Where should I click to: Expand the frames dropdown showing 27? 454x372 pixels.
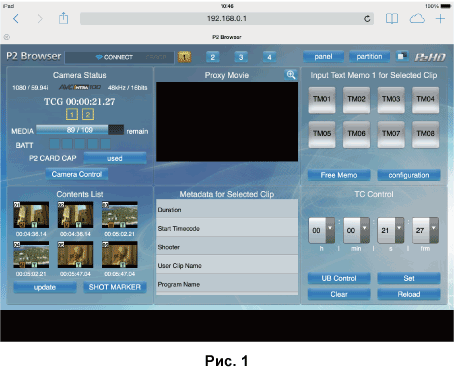click(434, 230)
